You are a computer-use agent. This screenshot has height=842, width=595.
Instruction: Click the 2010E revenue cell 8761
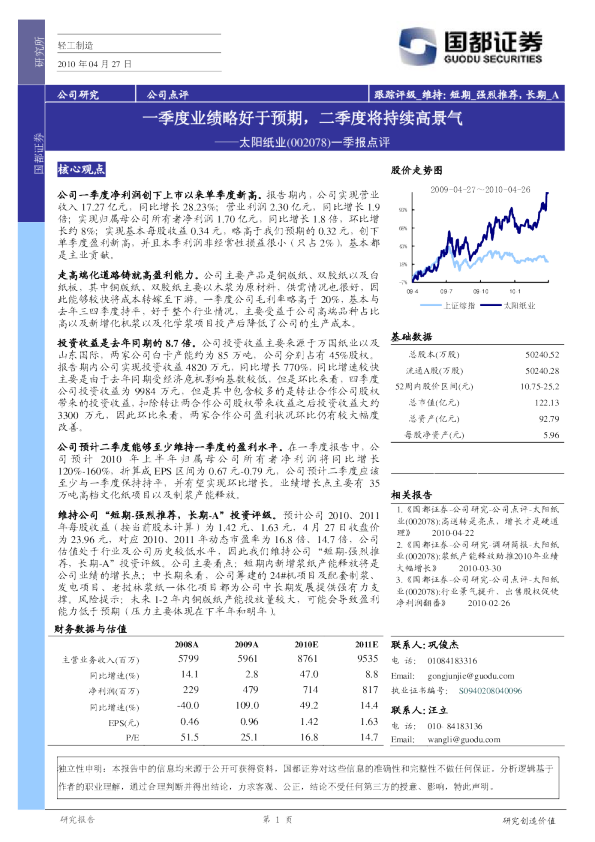pyautogui.click(x=307, y=659)
